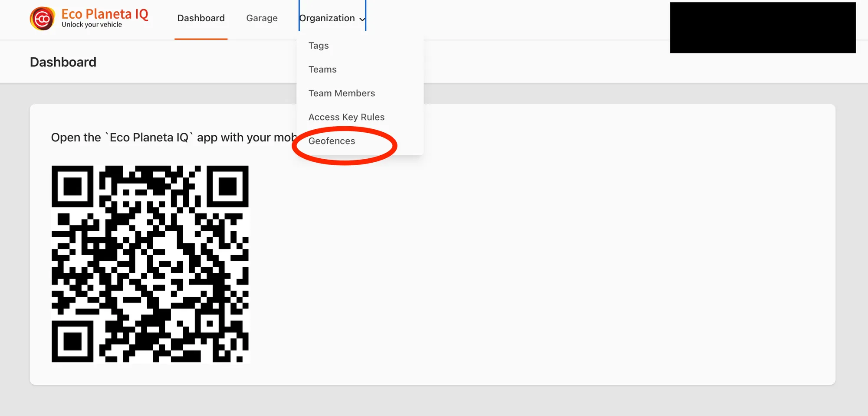This screenshot has width=868, height=416.
Task: Select Geofences from the dropdown
Action: pos(332,141)
